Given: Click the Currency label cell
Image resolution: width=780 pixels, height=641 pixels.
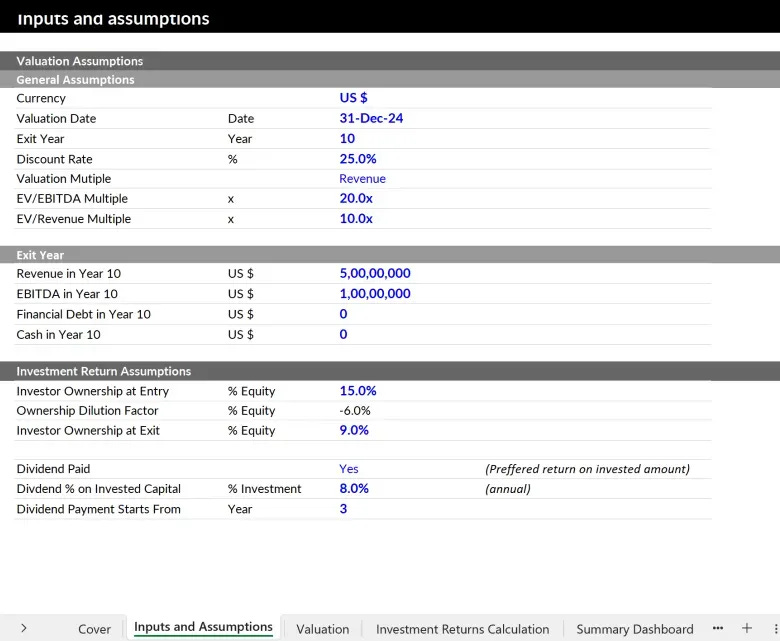Looking at the screenshot, I should [x=41, y=98].
